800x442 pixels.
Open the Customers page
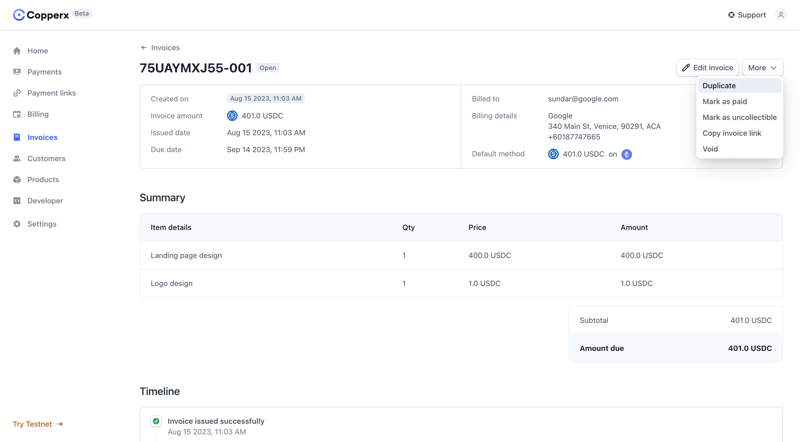46,159
